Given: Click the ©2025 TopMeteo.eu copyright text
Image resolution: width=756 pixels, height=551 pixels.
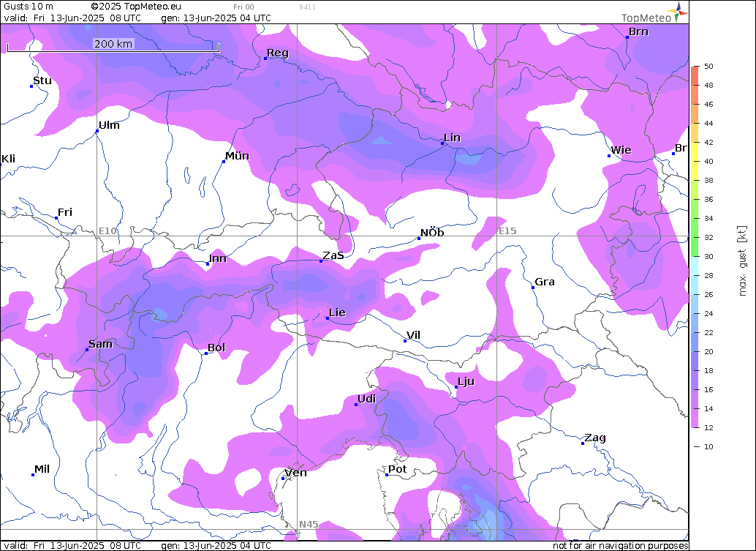Looking at the screenshot, I should 136,7.
